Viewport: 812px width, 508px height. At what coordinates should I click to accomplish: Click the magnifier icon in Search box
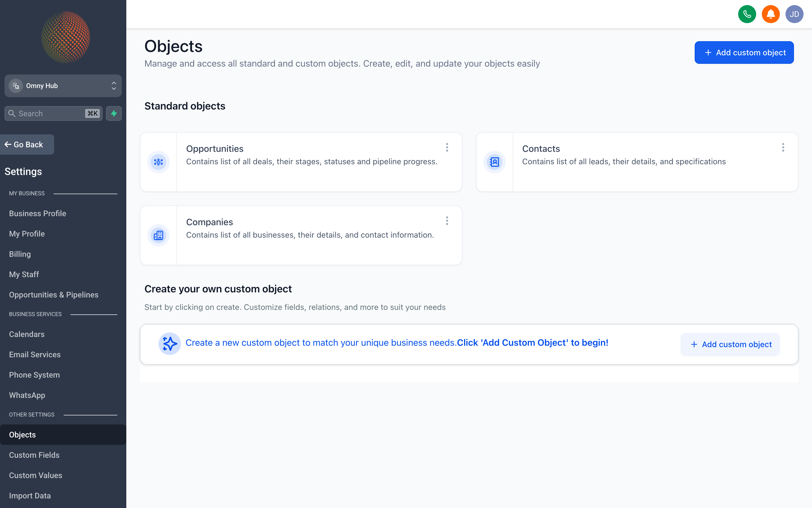[12, 113]
